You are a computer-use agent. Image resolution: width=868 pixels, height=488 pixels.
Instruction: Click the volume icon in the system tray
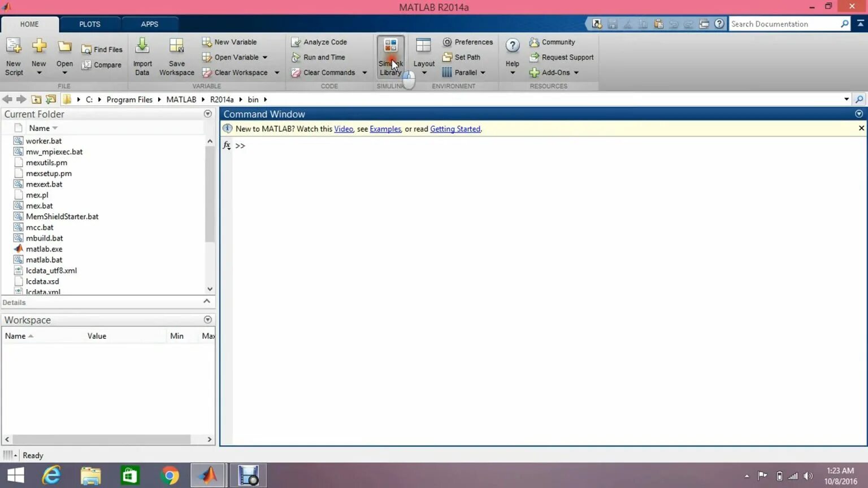click(808, 476)
